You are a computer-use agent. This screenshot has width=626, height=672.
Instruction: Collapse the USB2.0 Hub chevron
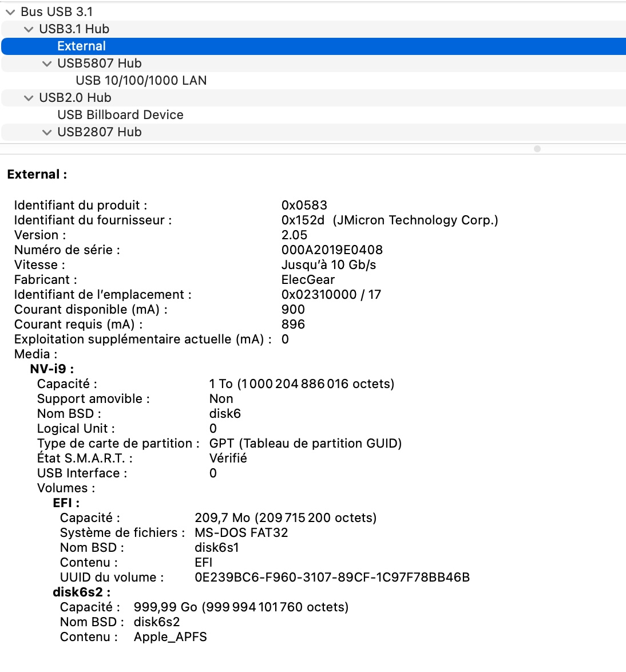[29, 98]
